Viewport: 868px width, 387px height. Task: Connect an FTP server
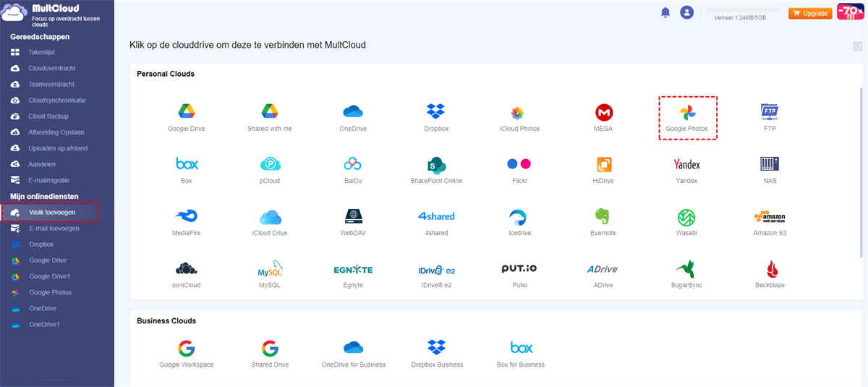770,117
